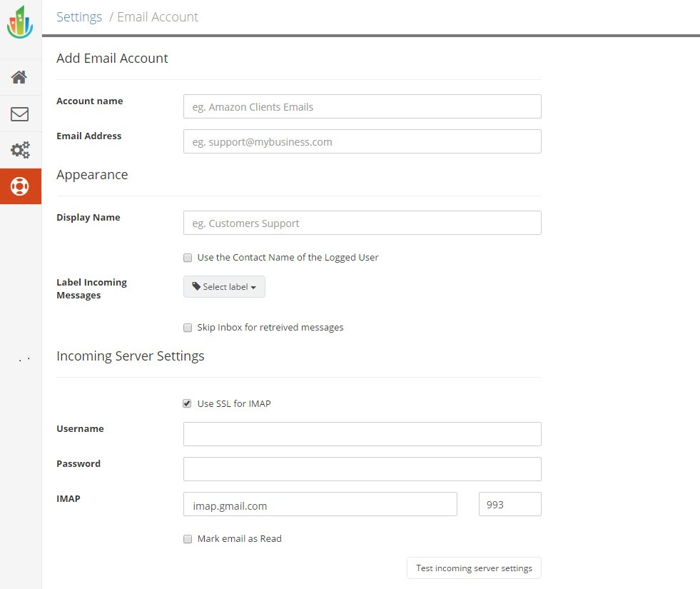Select the orange lifebuoy support icon
This screenshot has height=589, width=700.
click(x=20, y=186)
